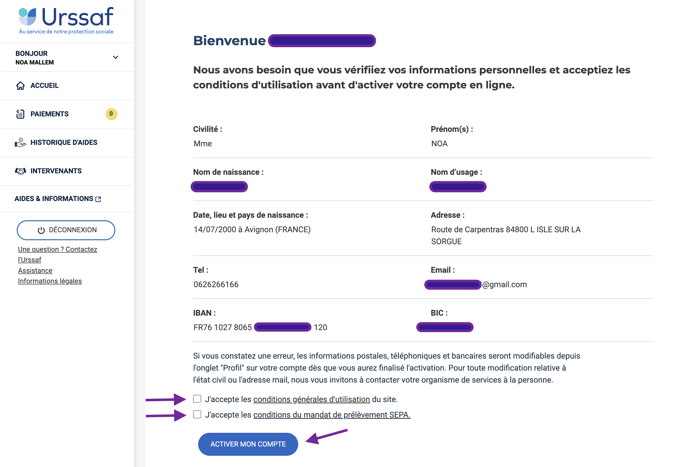The height and width of the screenshot is (467, 688).
Task: Open the Historique d'aides menu item
Action: point(67,143)
